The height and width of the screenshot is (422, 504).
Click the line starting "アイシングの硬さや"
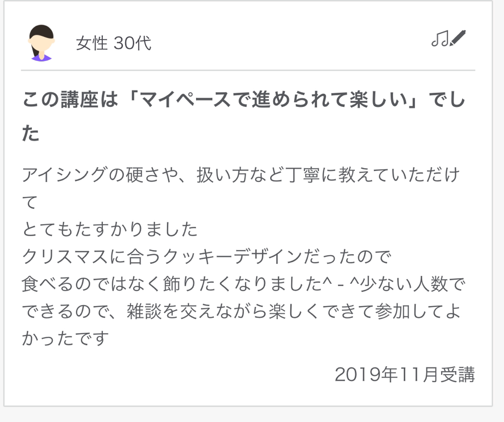pos(241,175)
